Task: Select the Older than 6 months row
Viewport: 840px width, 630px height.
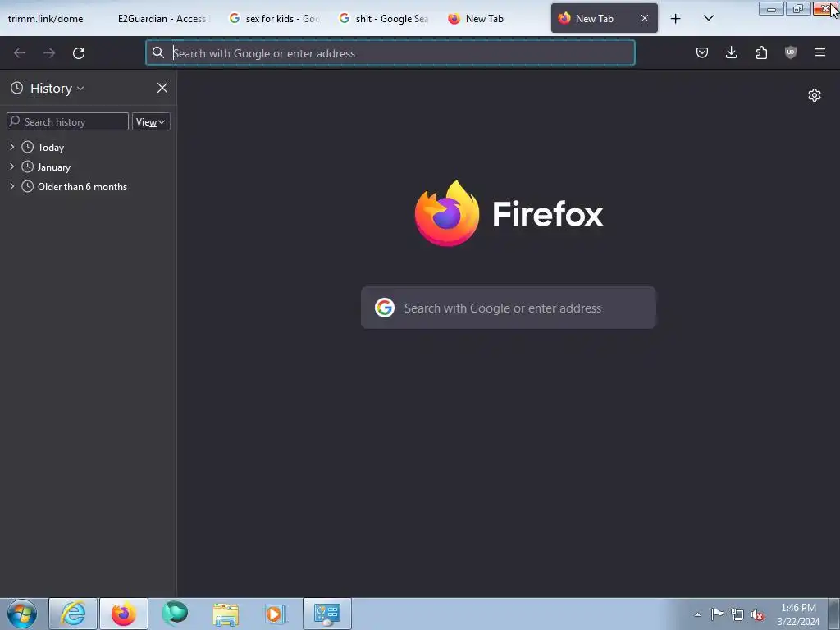Action: 89,187
